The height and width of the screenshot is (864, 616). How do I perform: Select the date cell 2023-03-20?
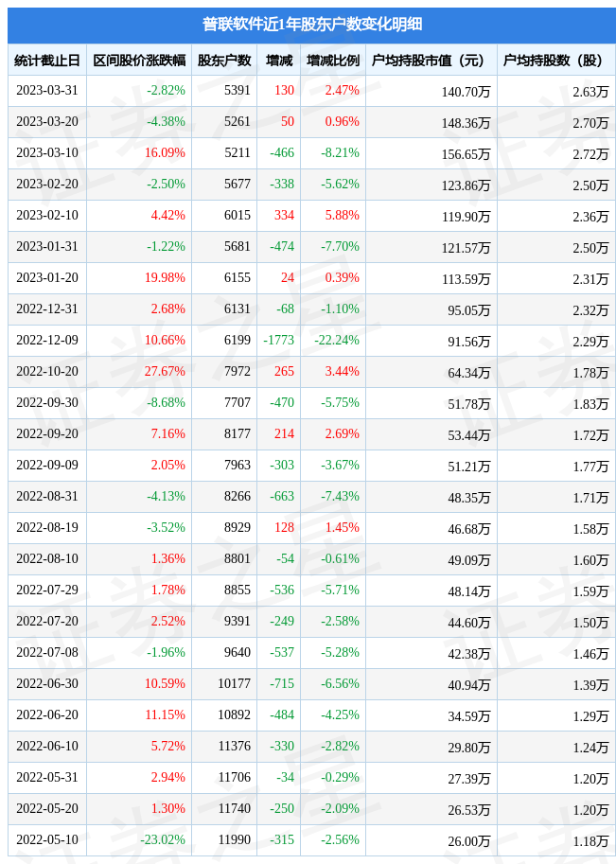coord(47,122)
